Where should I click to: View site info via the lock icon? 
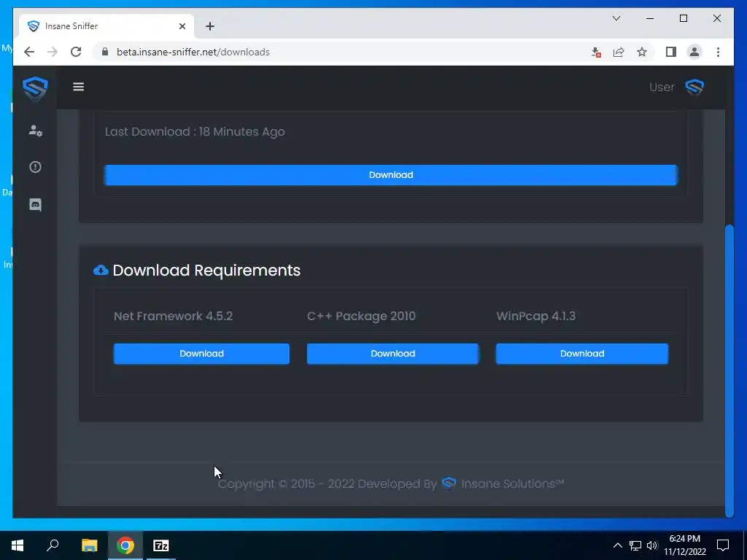coord(105,52)
